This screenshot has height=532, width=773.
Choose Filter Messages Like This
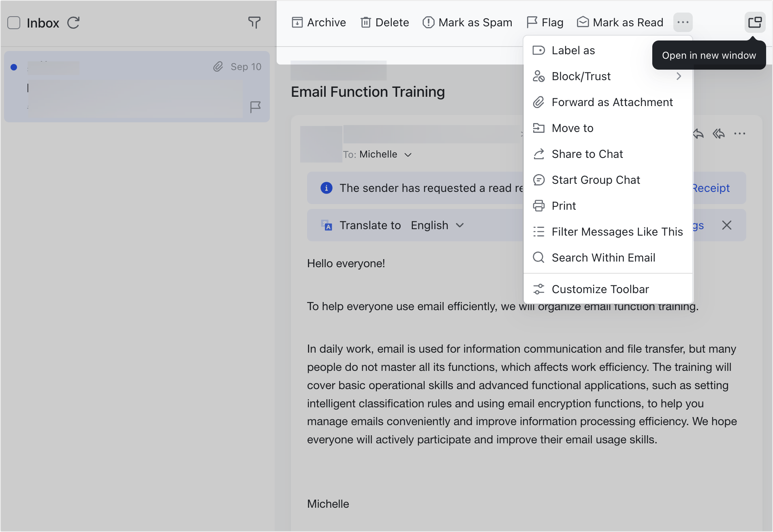coord(608,232)
